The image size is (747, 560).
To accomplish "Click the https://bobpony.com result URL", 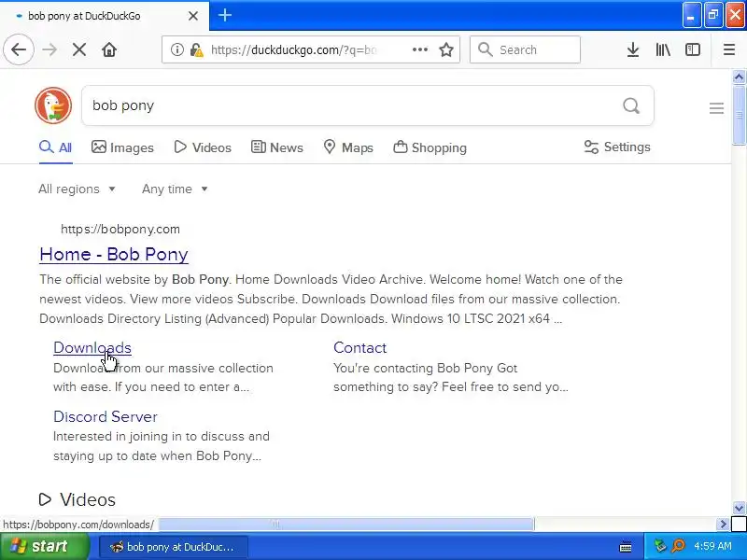I will [120, 229].
